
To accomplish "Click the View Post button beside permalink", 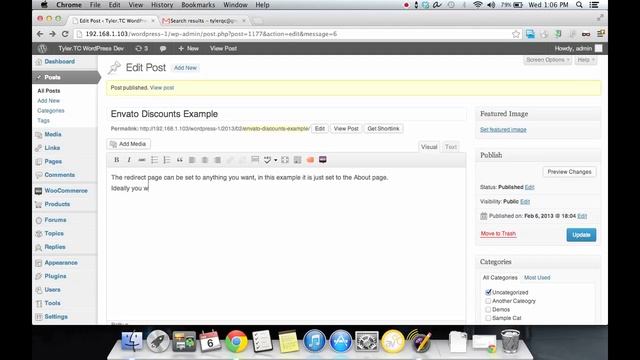I will point(346,129).
